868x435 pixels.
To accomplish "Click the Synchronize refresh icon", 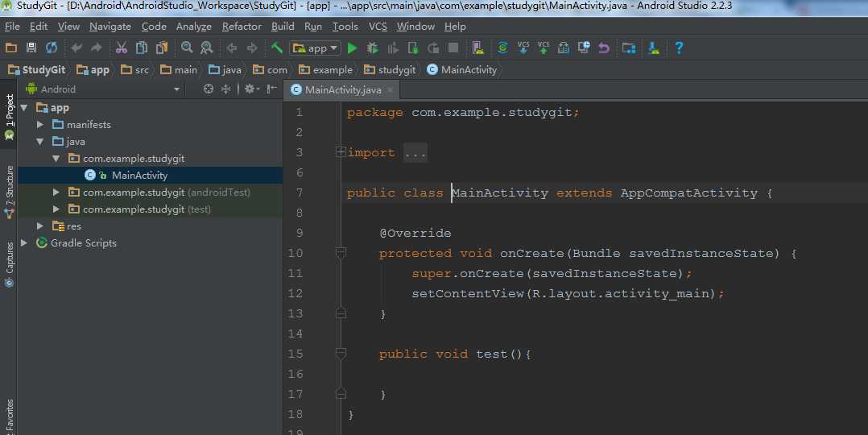I will [52, 48].
